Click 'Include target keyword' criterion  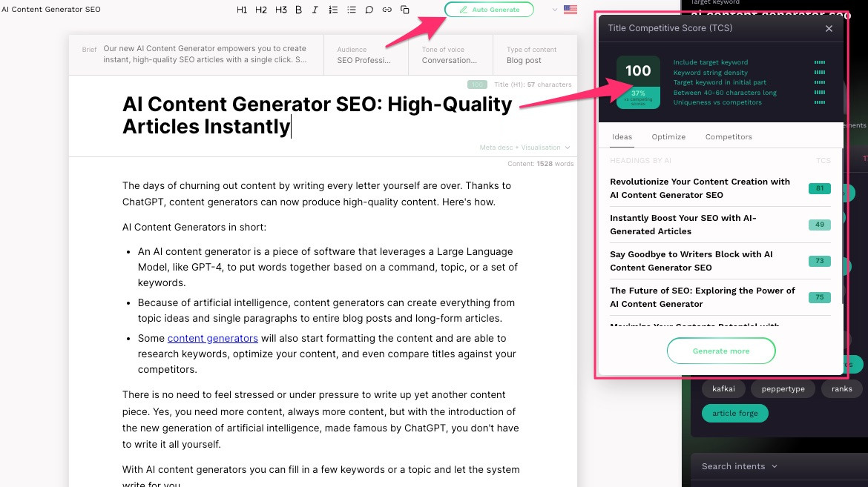point(710,62)
